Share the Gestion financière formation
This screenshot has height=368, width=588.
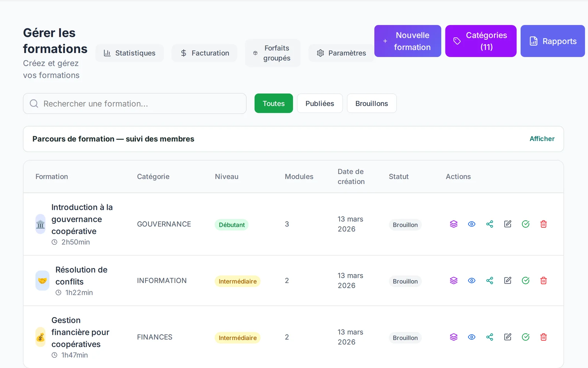tap(490, 337)
